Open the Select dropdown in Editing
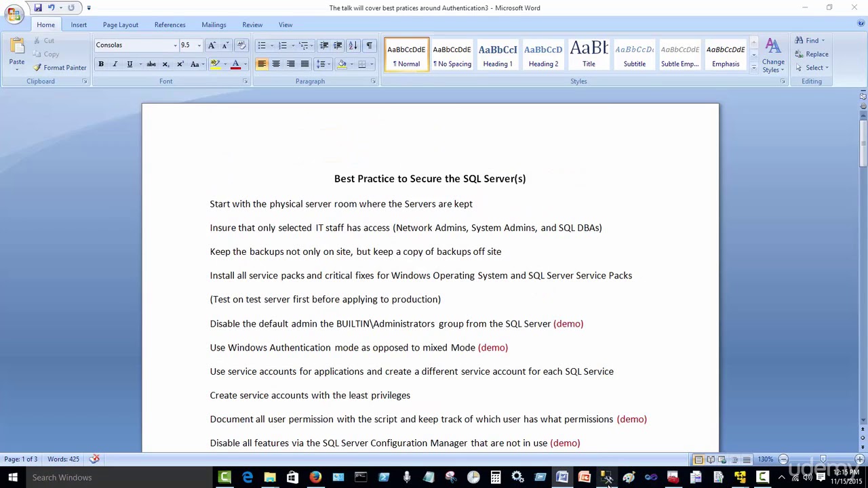This screenshot has width=868, height=488. coord(812,68)
